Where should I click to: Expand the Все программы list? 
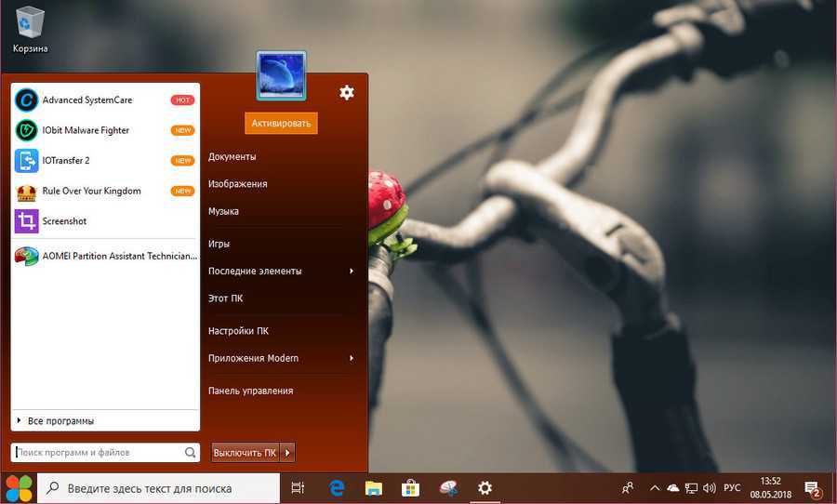(x=60, y=421)
